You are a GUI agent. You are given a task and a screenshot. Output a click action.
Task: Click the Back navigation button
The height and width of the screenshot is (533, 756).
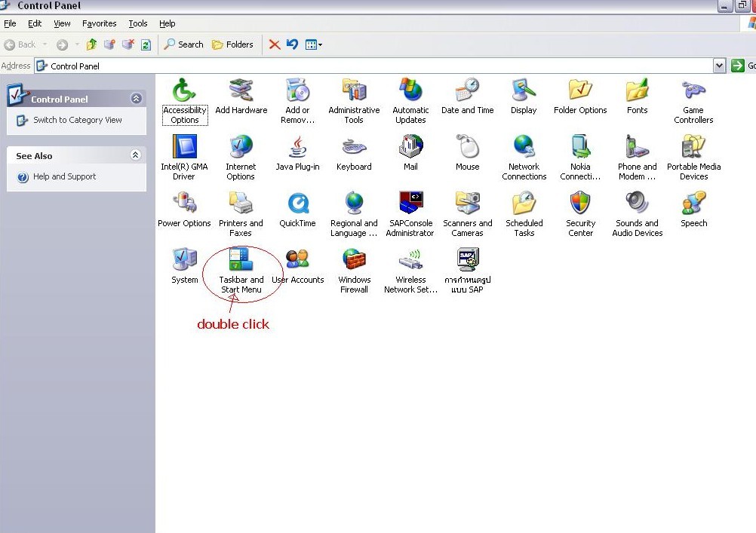point(20,44)
